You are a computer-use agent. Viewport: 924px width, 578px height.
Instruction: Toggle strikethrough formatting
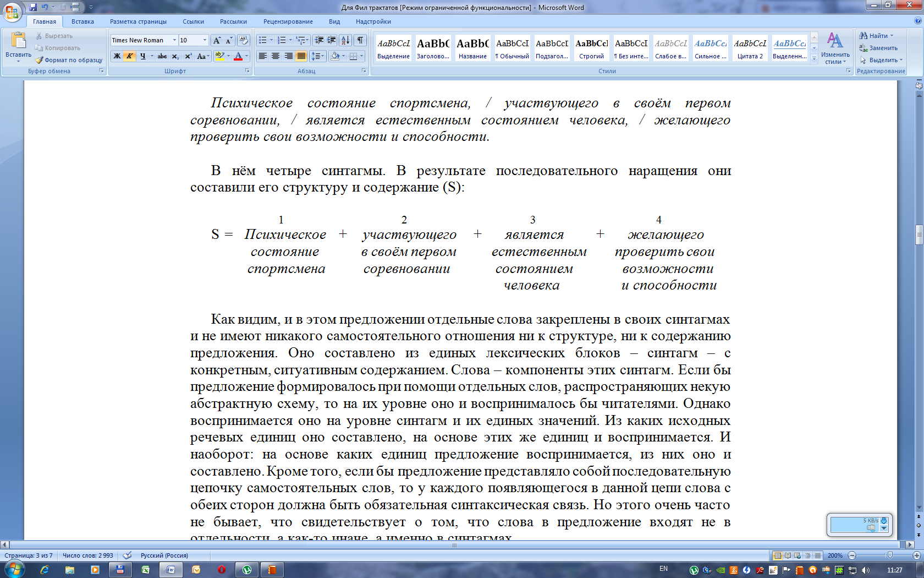tap(162, 56)
